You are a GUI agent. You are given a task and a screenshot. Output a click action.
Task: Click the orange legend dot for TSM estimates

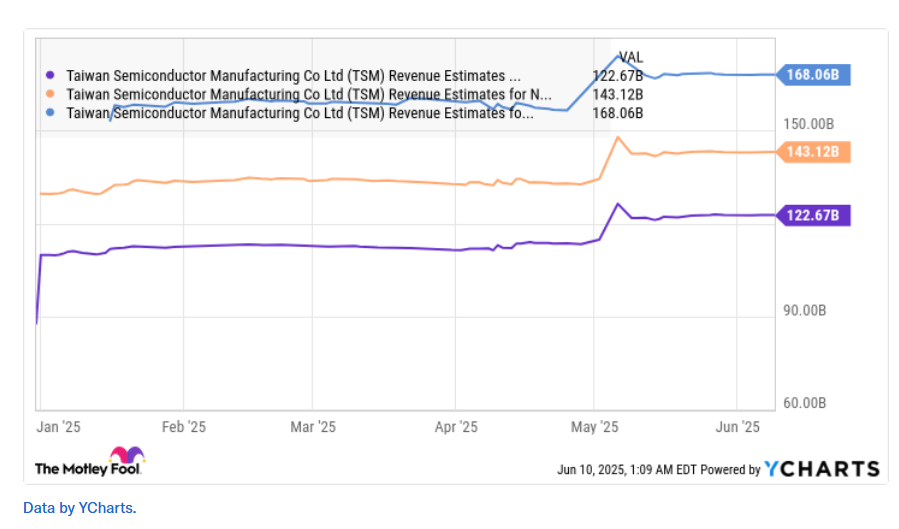coord(50,93)
